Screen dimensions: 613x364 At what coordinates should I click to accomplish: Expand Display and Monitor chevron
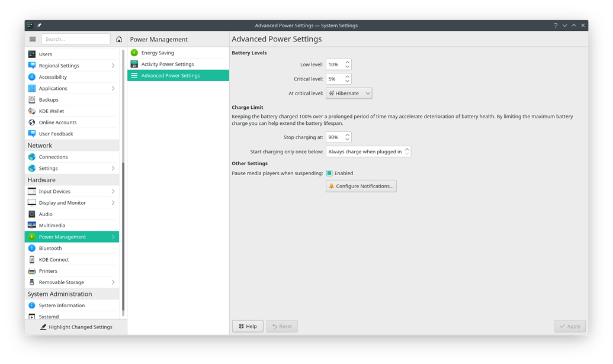click(113, 202)
